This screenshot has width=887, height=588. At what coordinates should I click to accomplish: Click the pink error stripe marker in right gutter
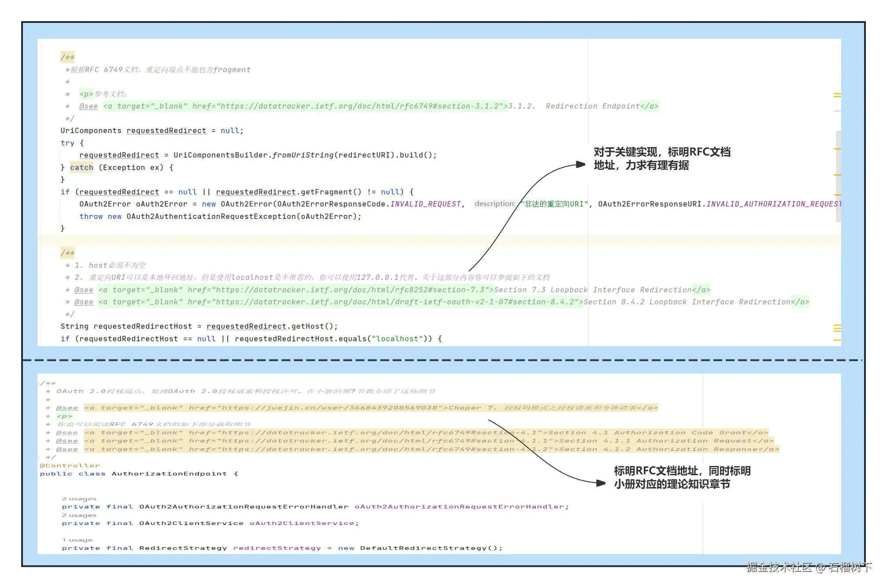click(x=837, y=111)
